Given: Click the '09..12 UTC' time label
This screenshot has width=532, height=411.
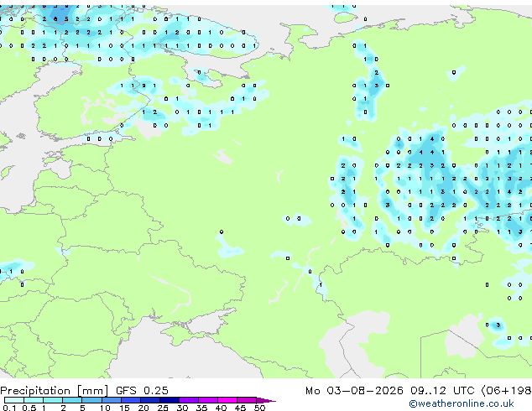Looking at the screenshot, I should (x=442, y=391).
